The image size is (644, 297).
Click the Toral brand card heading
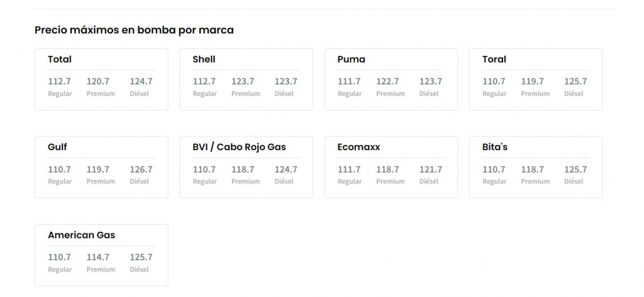pos(494,59)
